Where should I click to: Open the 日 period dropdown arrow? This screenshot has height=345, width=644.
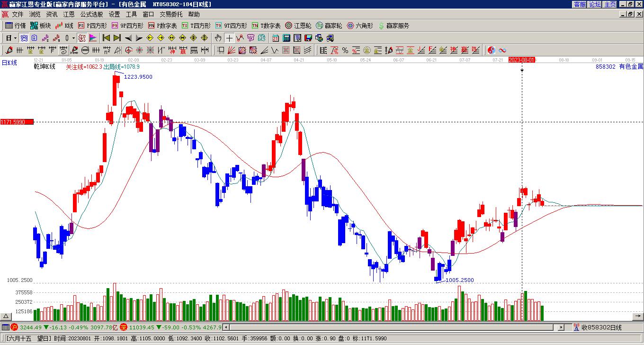[x=15, y=38]
